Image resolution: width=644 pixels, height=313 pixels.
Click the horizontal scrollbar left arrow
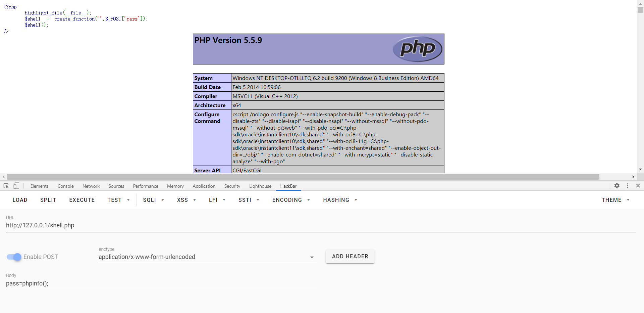click(x=3, y=177)
